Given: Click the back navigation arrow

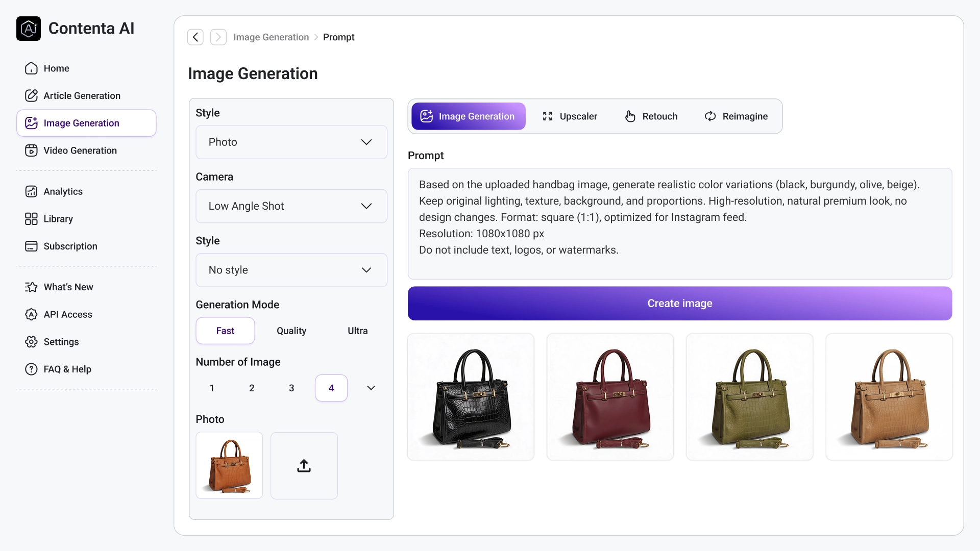Looking at the screenshot, I should click(195, 37).
